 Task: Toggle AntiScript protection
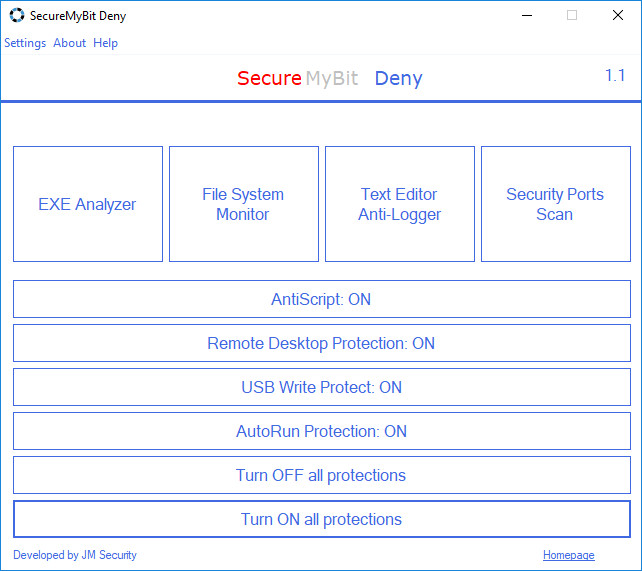pos(322,299)
